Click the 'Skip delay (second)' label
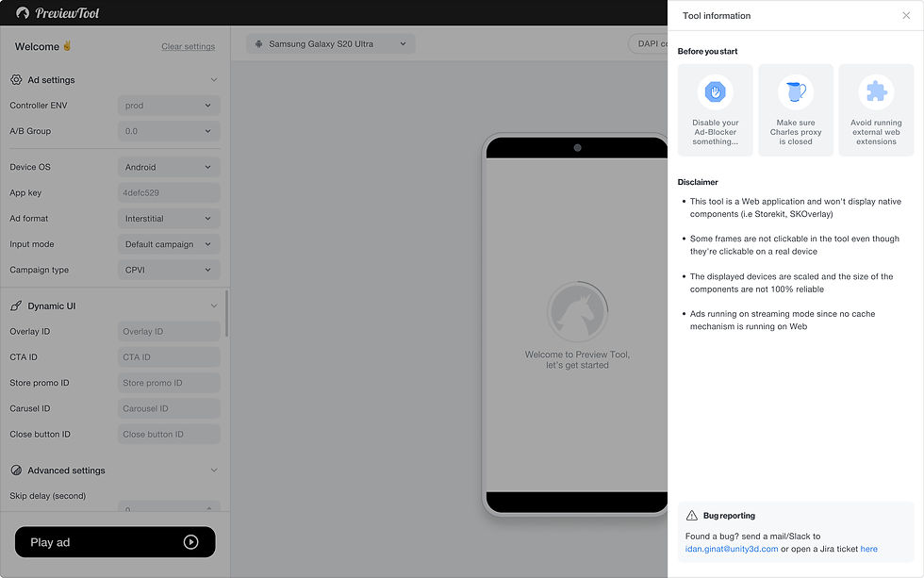The height and width of the screenshot is (578, 924). point(48,496)
